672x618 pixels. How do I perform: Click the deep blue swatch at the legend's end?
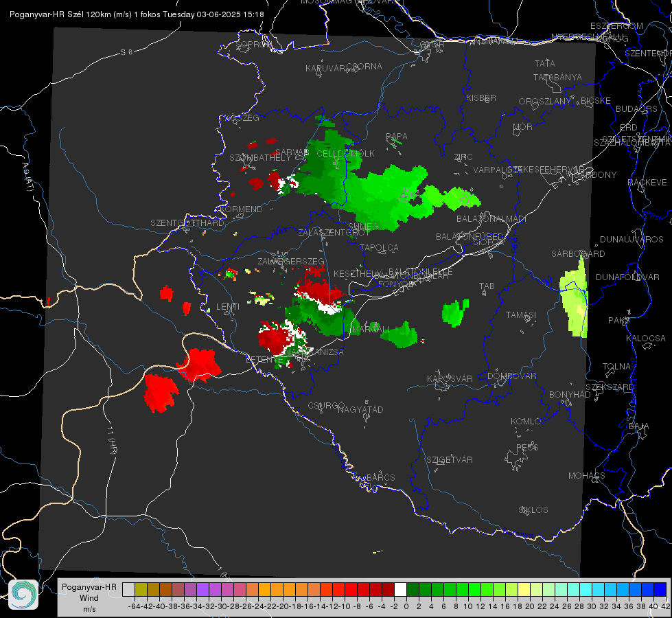[660, 589]
